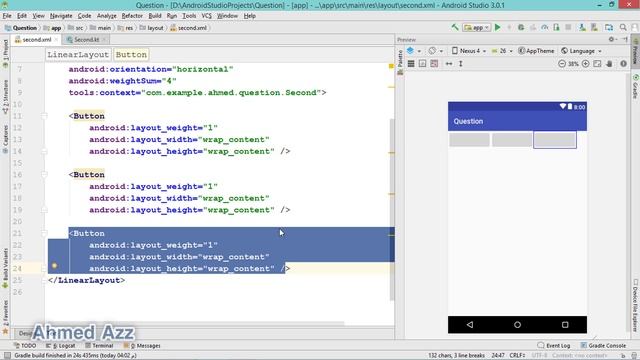640x360 pixels.
Task: Open Design Surface layers dropdown
Action: point(413,51)
